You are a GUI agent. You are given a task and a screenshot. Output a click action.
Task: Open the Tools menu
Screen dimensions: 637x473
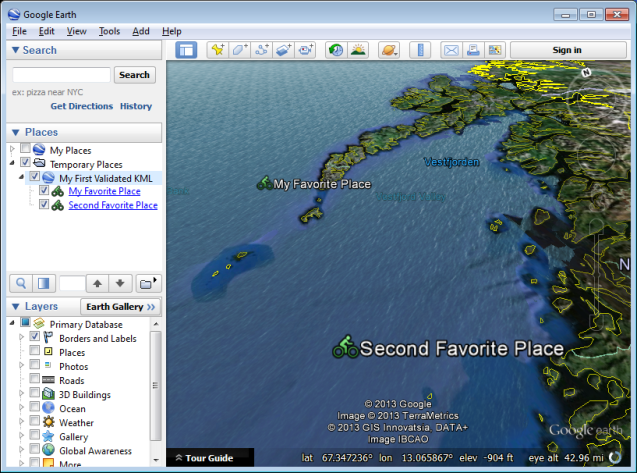coord(109,31)
